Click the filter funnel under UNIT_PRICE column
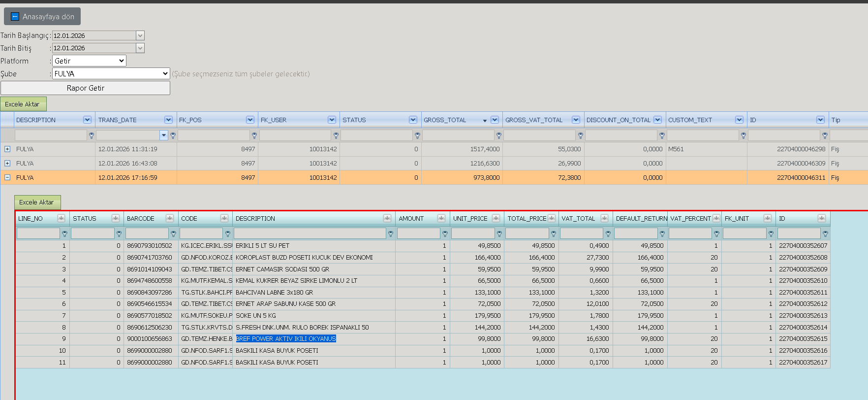This screenshot has width=868, height=400. 499,233
